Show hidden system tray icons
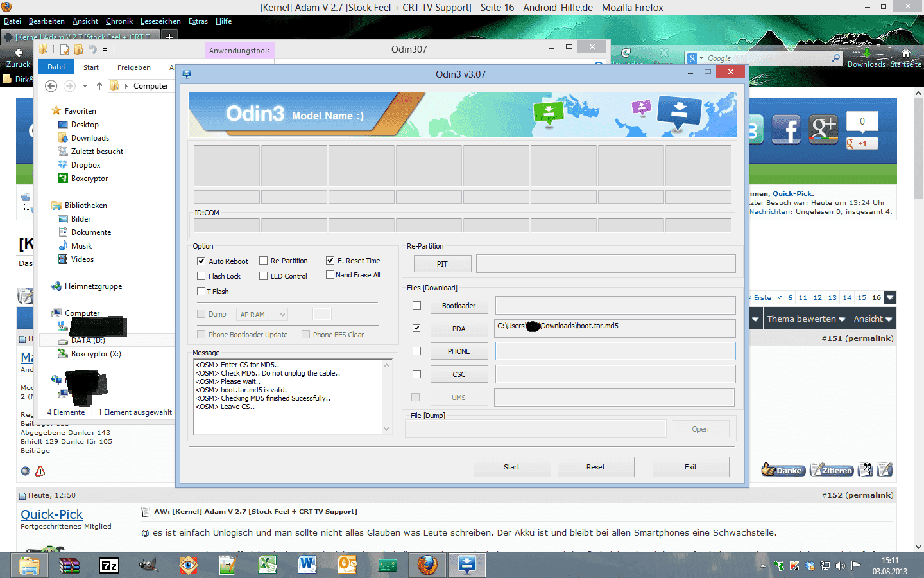 click(x=763, y=566)
